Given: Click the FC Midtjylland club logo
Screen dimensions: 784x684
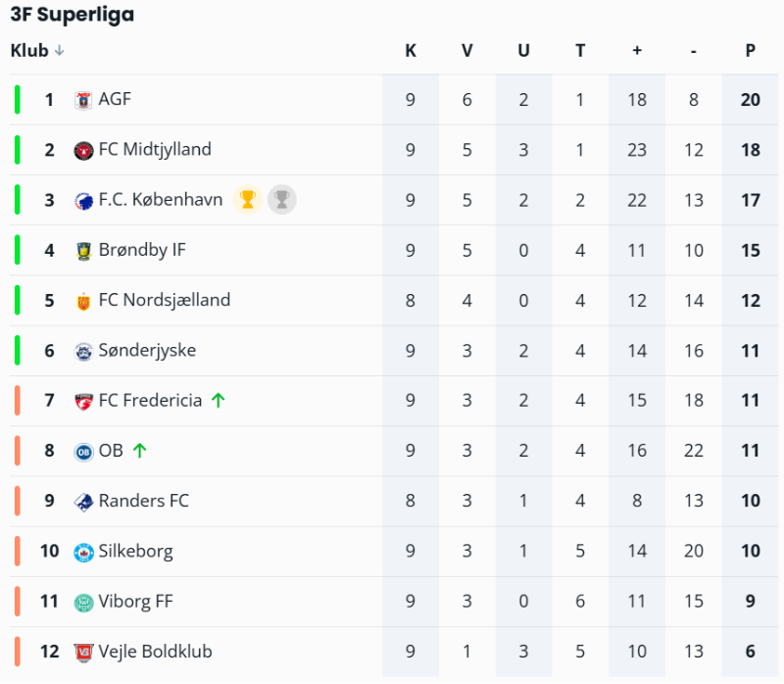Looking at the screenshot, I should tap(83, 150).
